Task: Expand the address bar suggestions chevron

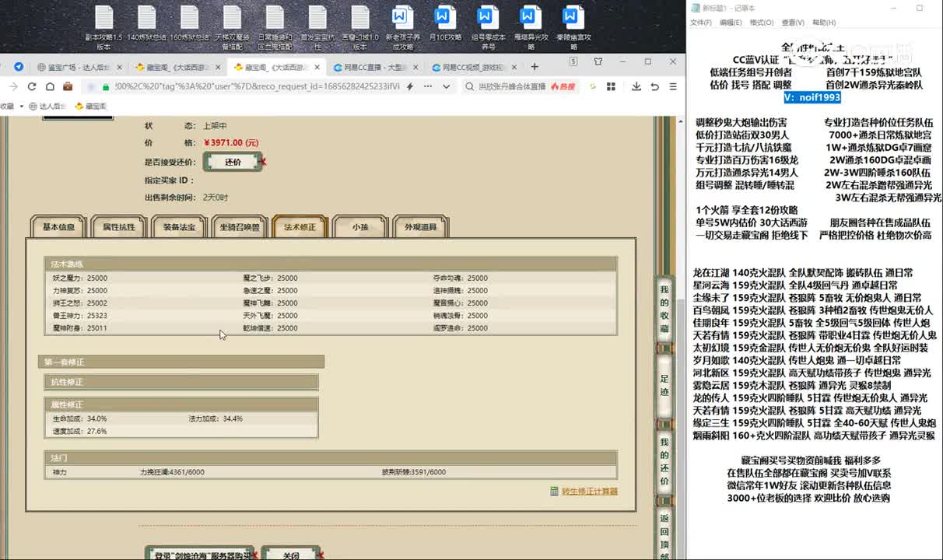Action: click(x=446, y=86)
